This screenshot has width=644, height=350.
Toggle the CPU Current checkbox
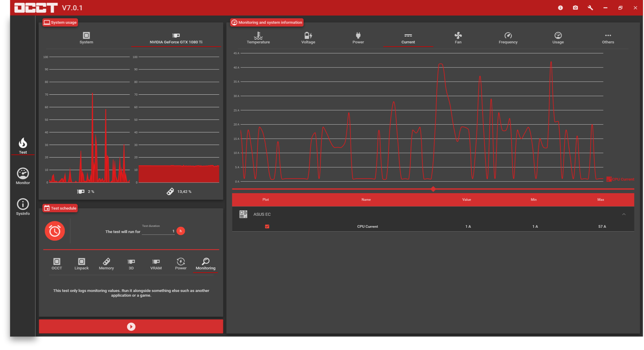coord(266,226)
